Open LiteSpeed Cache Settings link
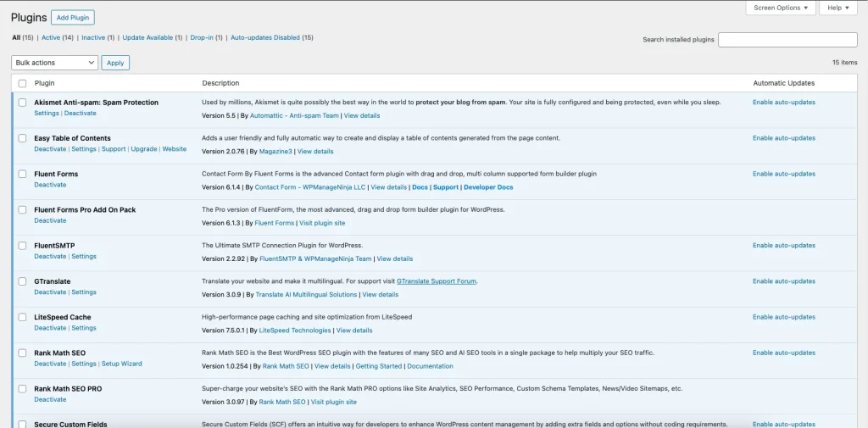 click(x=84, y=328)
